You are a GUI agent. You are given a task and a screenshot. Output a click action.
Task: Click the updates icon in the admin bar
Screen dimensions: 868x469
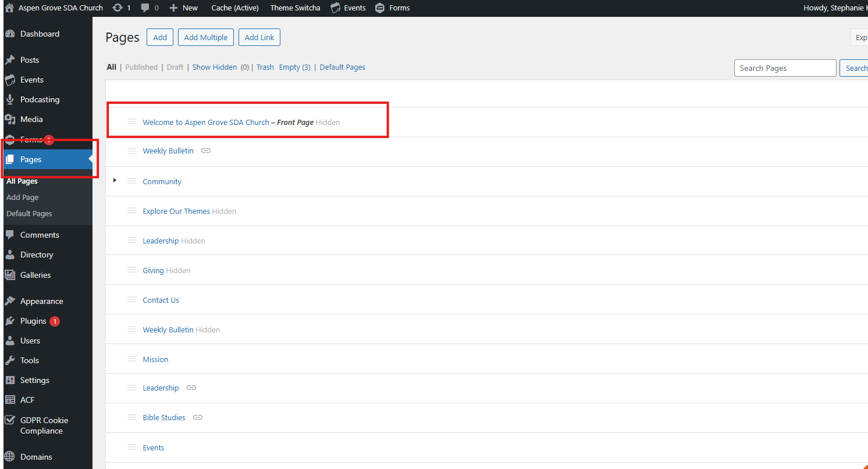pos(118,8)
